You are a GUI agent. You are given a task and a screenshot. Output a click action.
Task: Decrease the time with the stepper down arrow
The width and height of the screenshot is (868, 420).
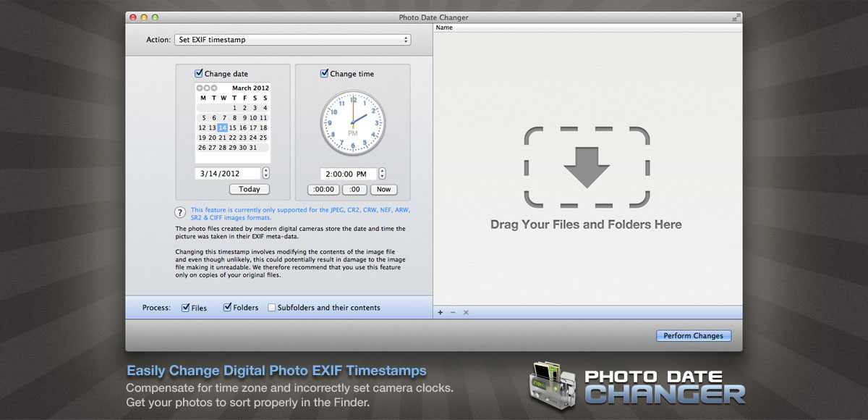coord(382,176)
